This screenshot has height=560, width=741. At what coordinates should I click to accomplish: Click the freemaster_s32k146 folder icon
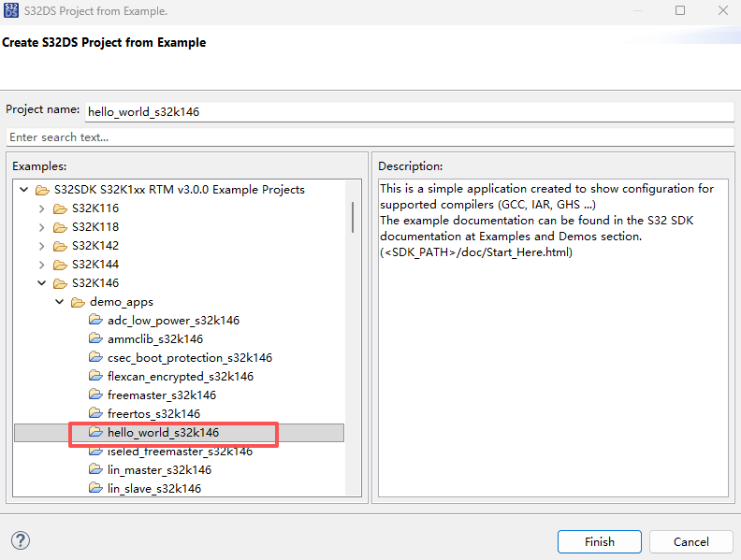pos(96,395)
